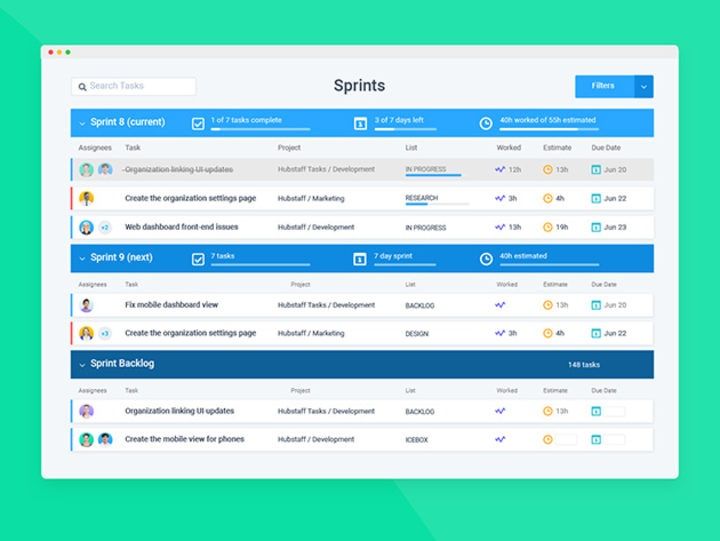Click the Sprint 8 hours worked progress bar
The image size is (720, 541).
[x=548, y=129]
